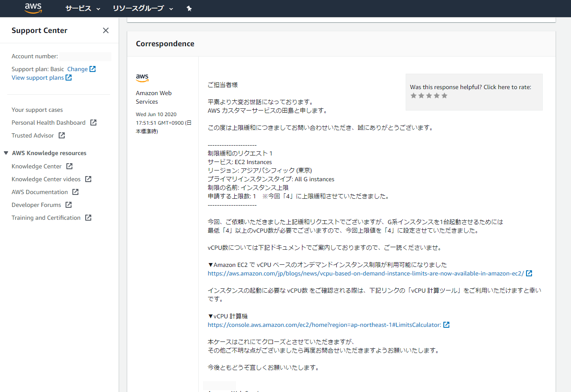Viewport: 571px width, 392px height.
Task: Close the Support Center sidebar
Action: pyautogui.click(x=106, y=30)
